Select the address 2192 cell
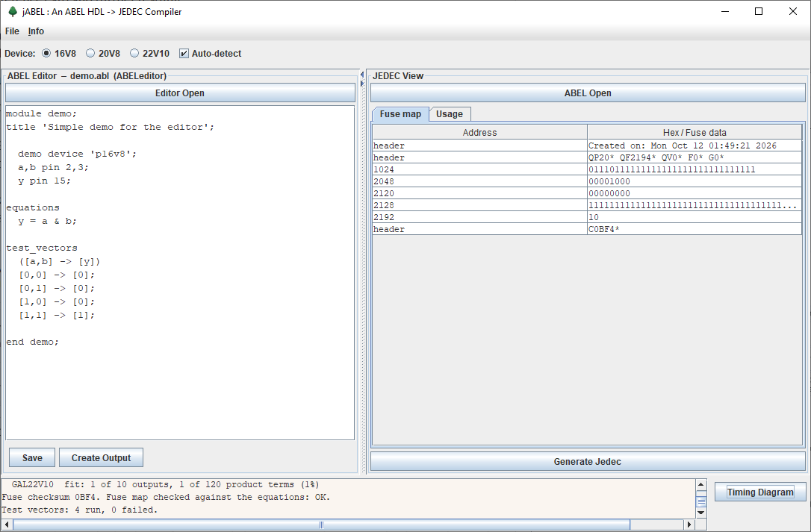The image size is (811, 532). (479, 217)
